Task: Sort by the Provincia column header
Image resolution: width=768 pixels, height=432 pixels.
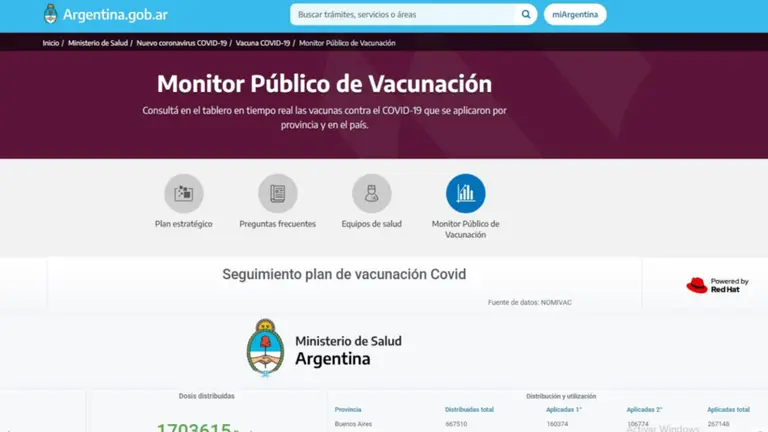Action: [348, 409]
